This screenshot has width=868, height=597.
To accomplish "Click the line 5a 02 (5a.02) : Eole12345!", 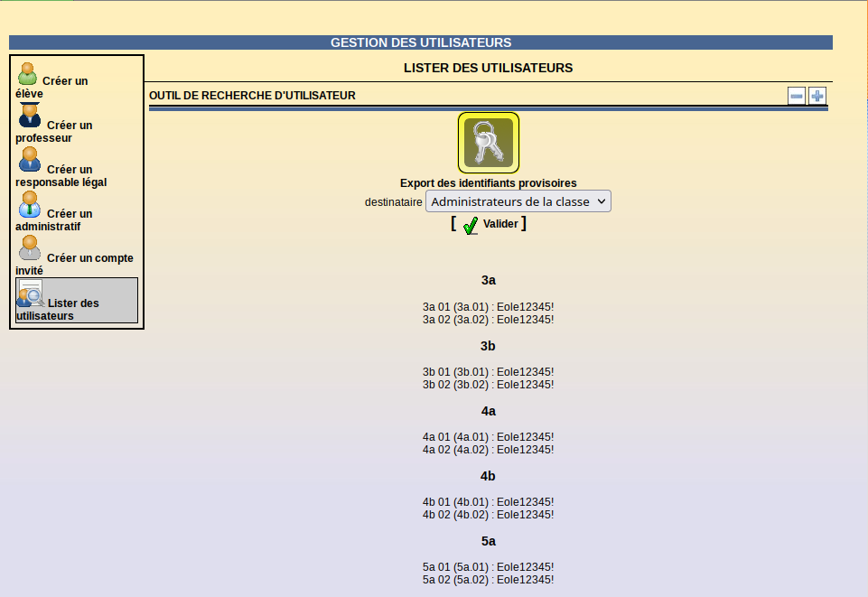I will [x=489, y=580].
